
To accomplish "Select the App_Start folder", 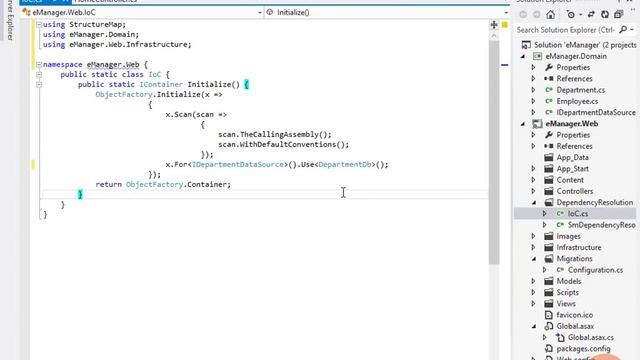I will 572,169.
